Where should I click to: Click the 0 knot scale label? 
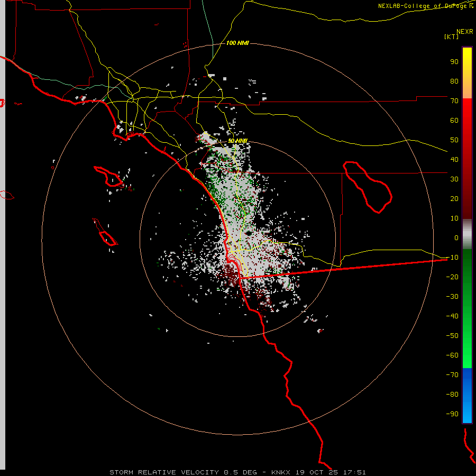[456, 237]
